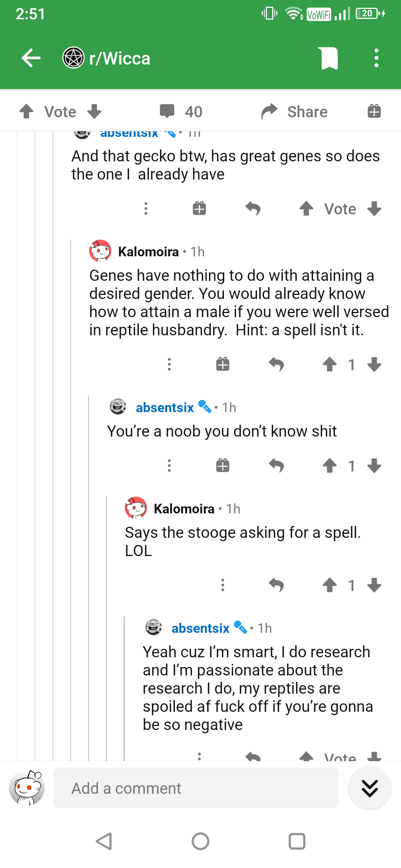The height and width of the screenshot is (868, 401).
Task: Jump to next comment with double-chevron button
Action: 370,788
